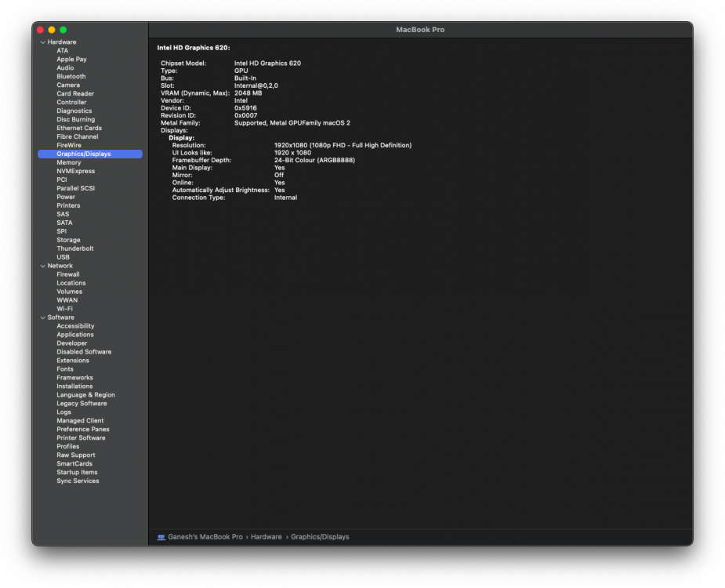This screenshot has width=725, height=588.
Task: Select Legacy Software in the sidebar
Action: pos(82,404)
